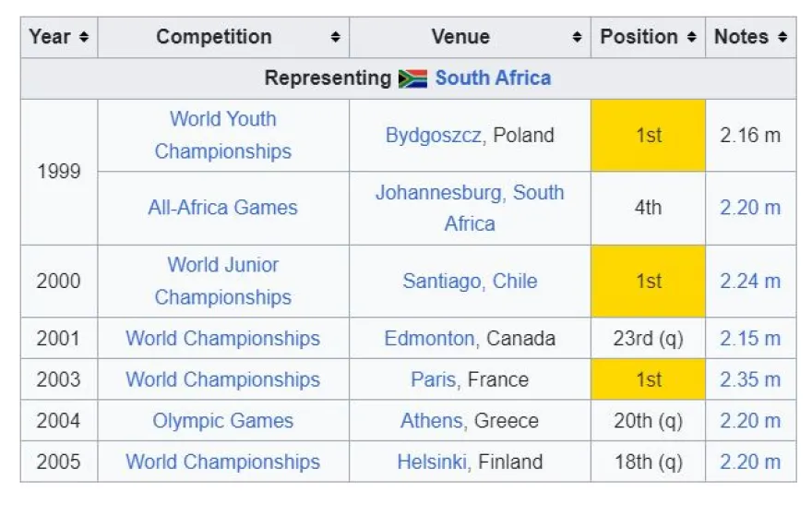Open World Junior Championships link
This screenshot has height=505, width=812.
pos(222,281)
